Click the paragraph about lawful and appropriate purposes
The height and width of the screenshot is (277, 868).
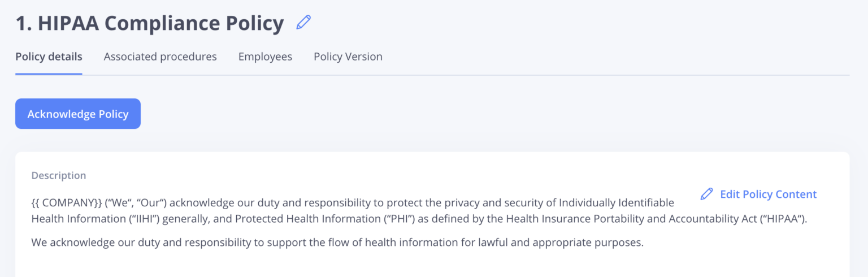click(338, 243)
